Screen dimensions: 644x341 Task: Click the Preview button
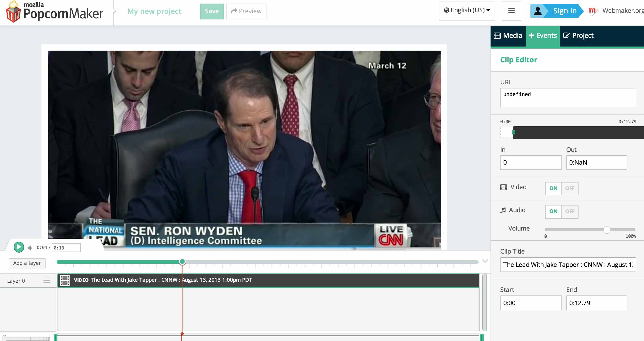246,11
